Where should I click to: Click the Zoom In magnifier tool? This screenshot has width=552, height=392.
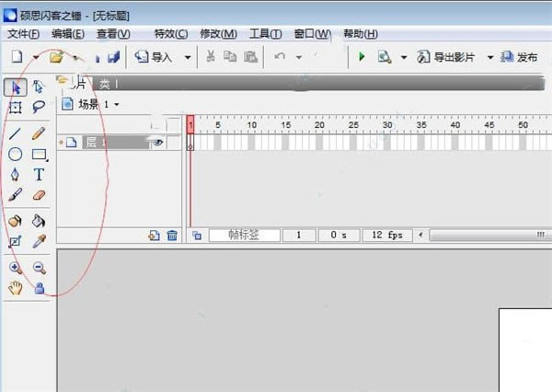(x=16, y=268)
